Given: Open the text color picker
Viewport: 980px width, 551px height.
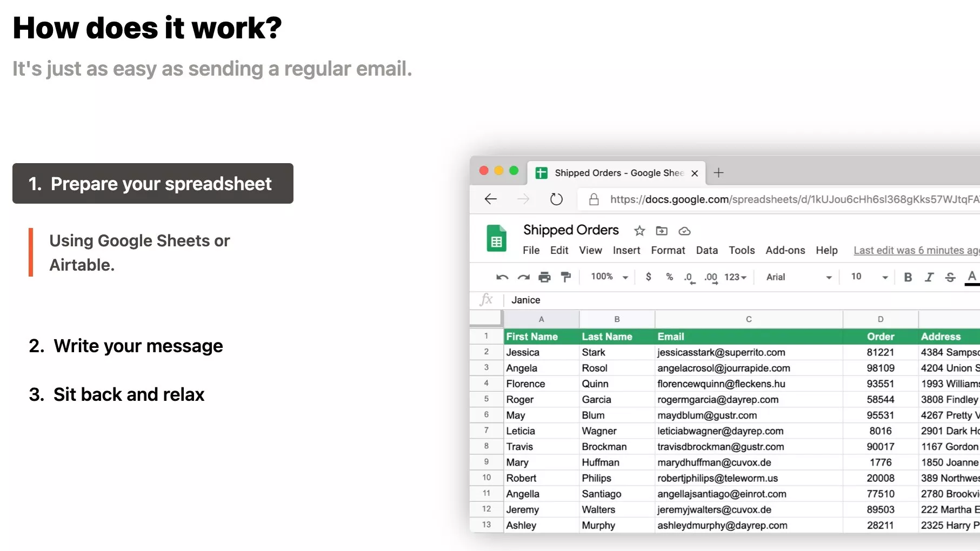Looking at the screenshot, I should (971, 277).
